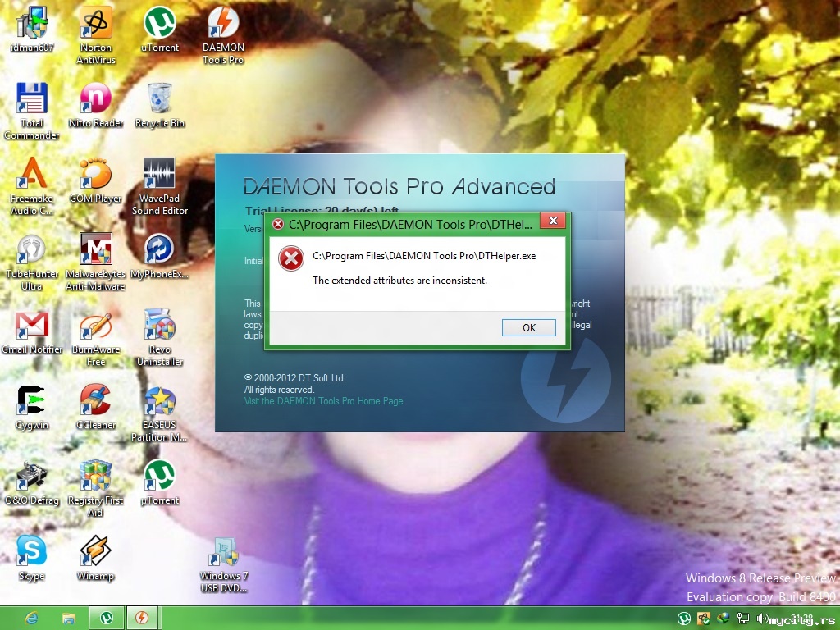Select Malwarebytes Anti-Malware shortcut
The height and width of the screenshot is (630, 840).
point(95,262)
